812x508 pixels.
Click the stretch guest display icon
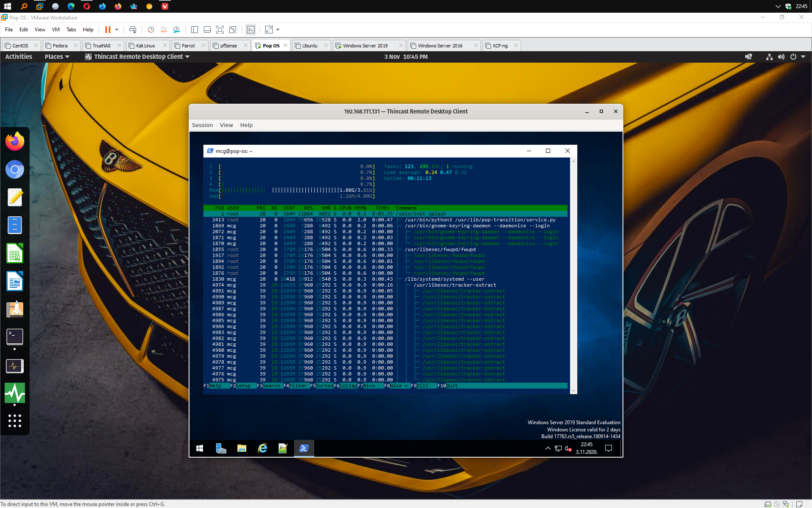pyautogui.click(x=269, y=30)
